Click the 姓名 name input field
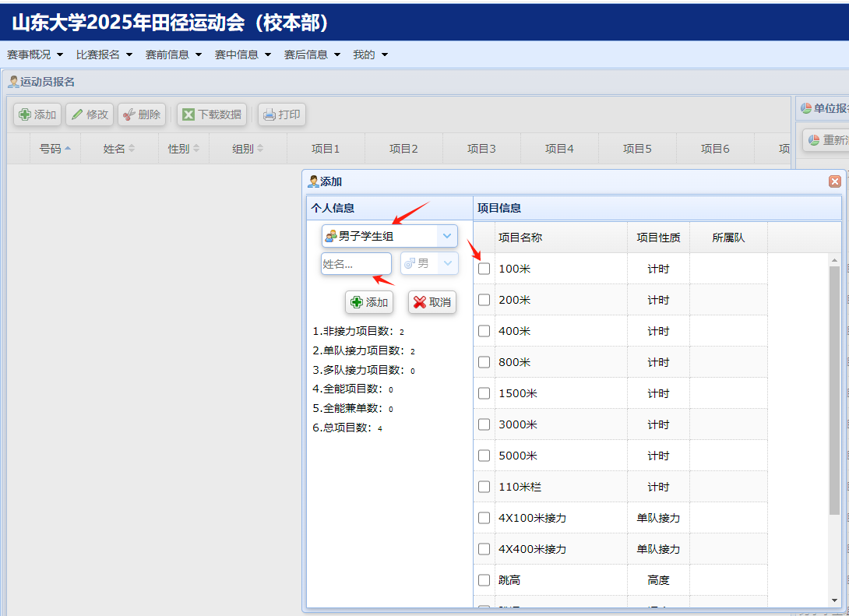Image resolution: width=849 pixels, height=616 pixels. click(356, 264)
